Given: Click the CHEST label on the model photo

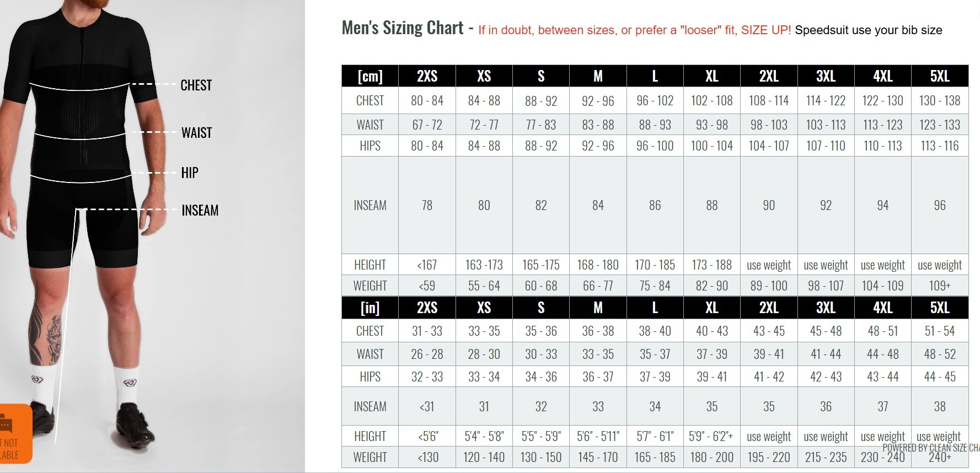Looking at the screenshot, I should click(196, 85).
